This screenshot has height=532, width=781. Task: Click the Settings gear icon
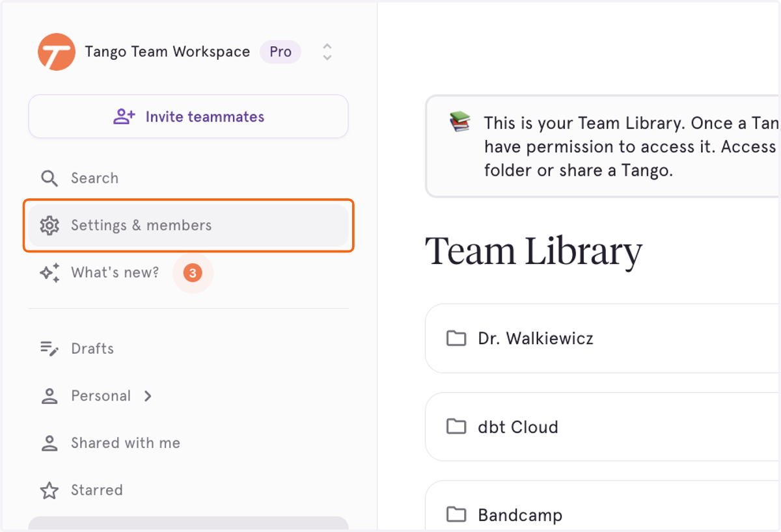click(49, 226)
